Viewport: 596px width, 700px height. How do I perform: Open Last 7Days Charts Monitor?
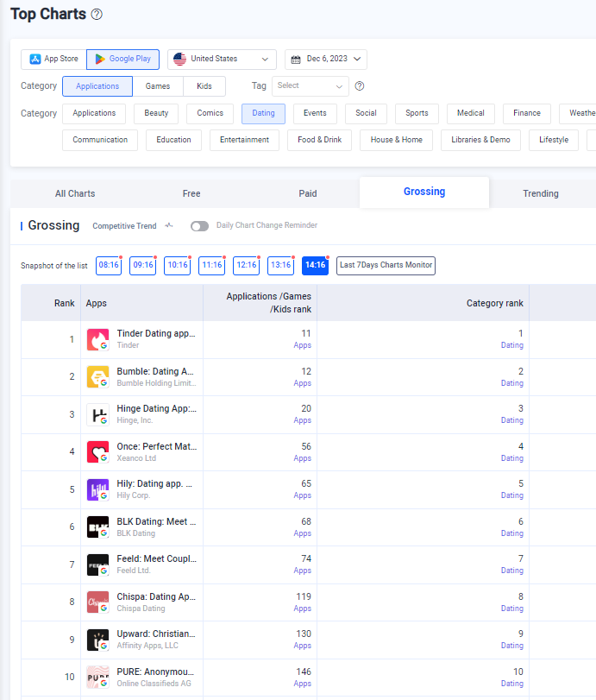pos(386,266)
